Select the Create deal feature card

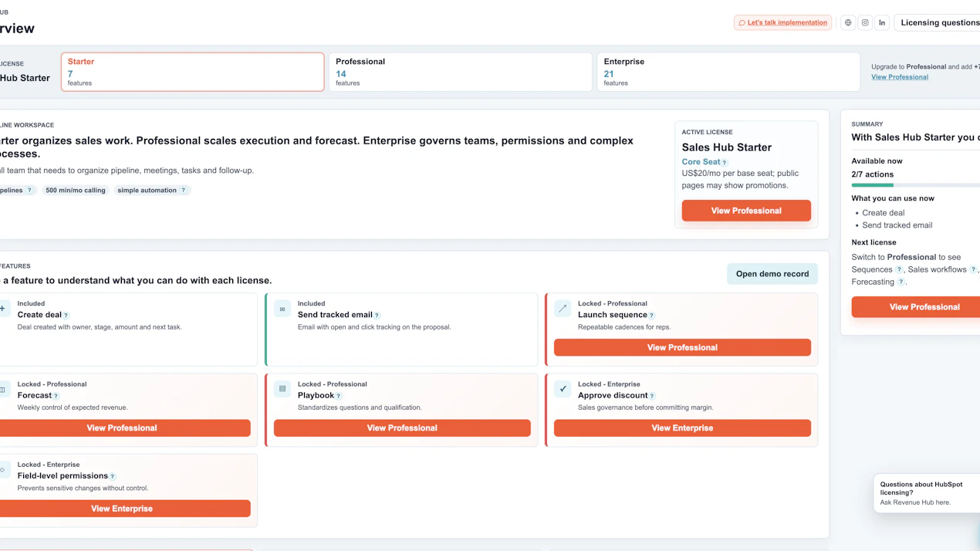click(x=127, y=330)
